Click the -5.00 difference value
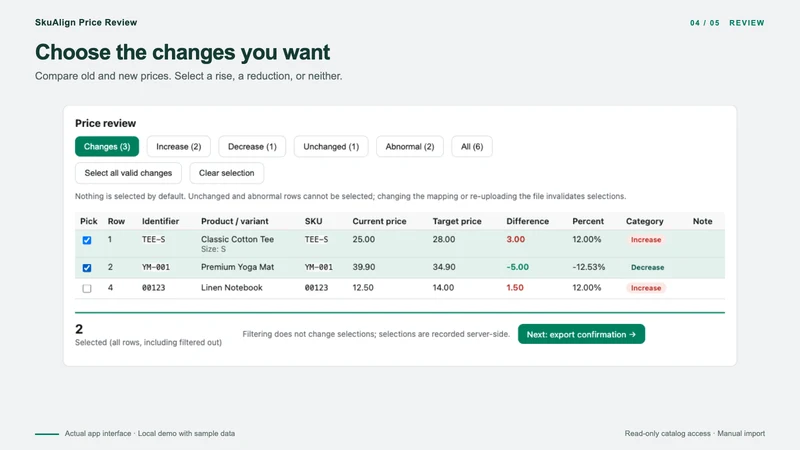This screenshot has width=800, height=450. tap(517, 267)
